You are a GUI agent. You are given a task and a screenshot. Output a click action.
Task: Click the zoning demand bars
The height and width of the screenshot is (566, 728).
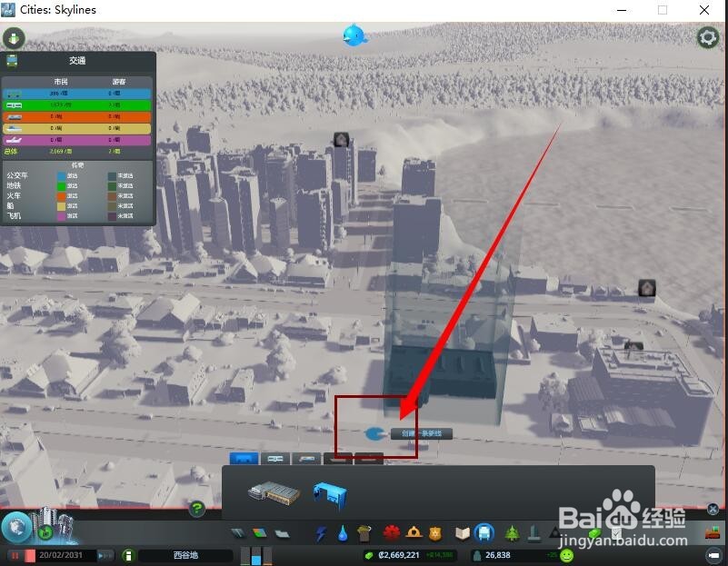pos(255,555)
